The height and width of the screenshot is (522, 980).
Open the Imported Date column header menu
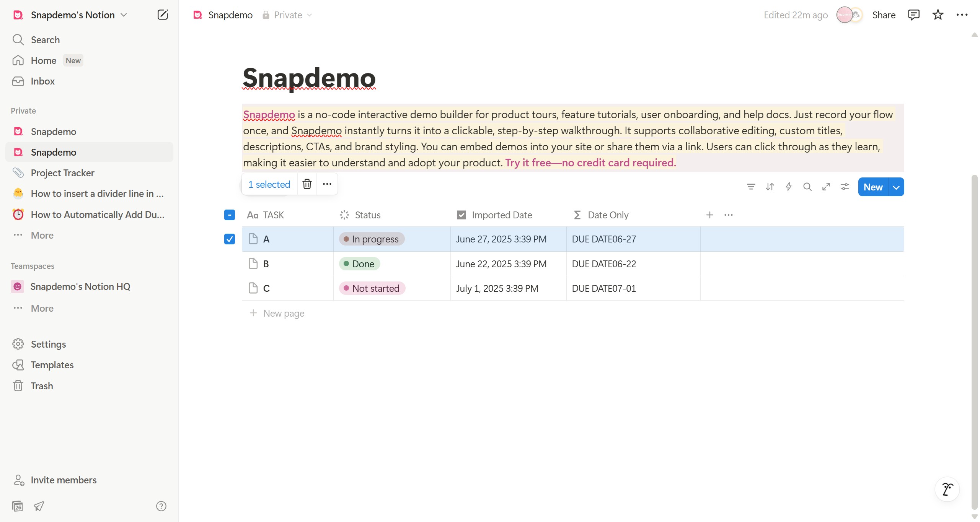point(509,215)
